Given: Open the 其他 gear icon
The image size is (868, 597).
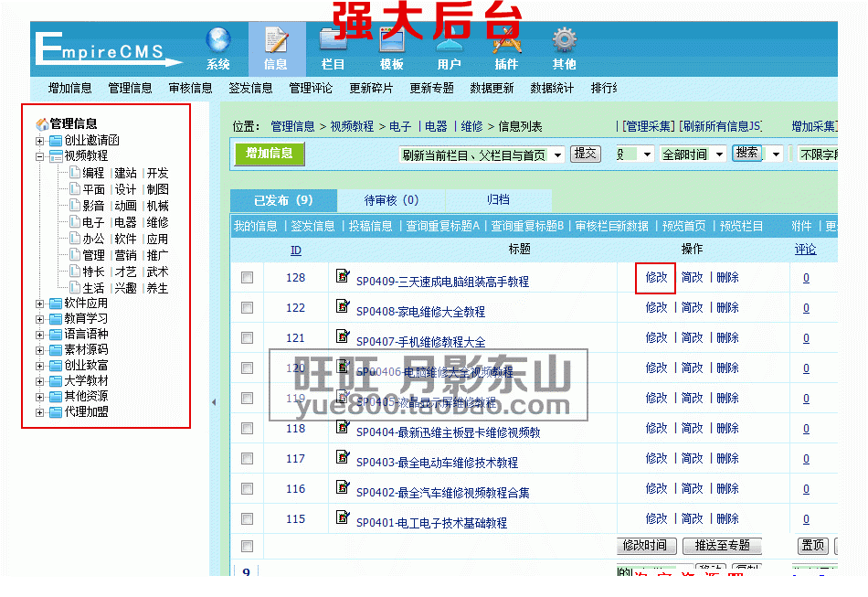Looking at the screenshot, I should pyautogui.click(x=564, y=41).
